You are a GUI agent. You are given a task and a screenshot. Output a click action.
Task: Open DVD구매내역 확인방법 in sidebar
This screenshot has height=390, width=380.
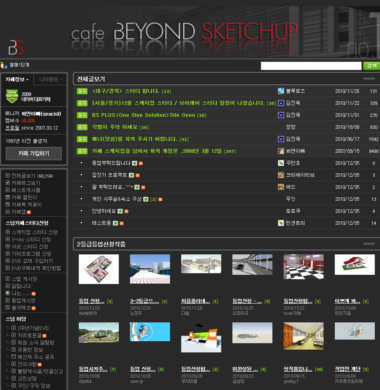(36, 268)
